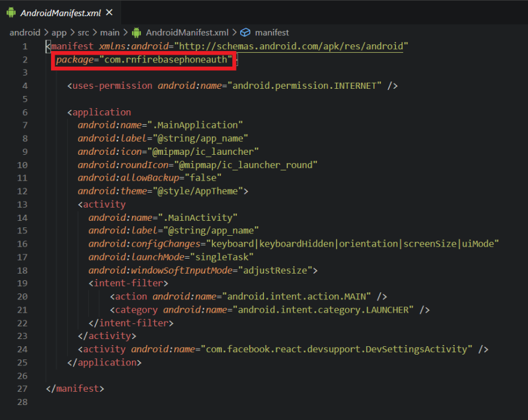Open the 'app' breadcrumb folder

click(x=59, y=32)
